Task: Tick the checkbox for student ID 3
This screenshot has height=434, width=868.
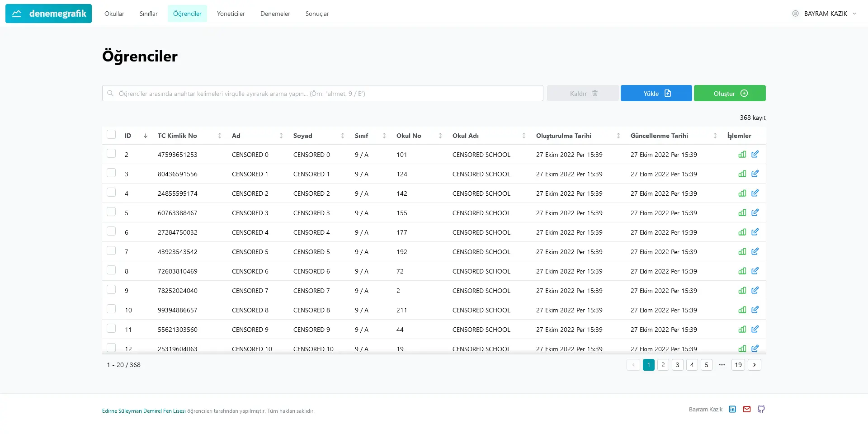Action: pos(111,173)
